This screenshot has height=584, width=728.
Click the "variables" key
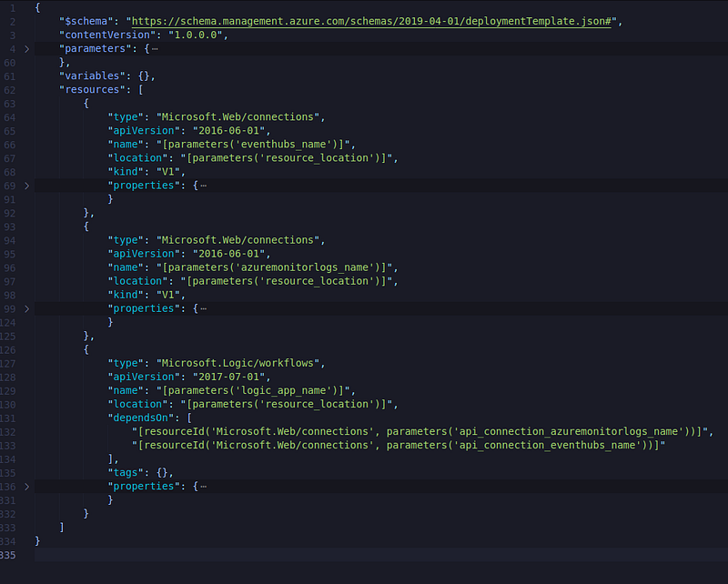coord(93,76)
